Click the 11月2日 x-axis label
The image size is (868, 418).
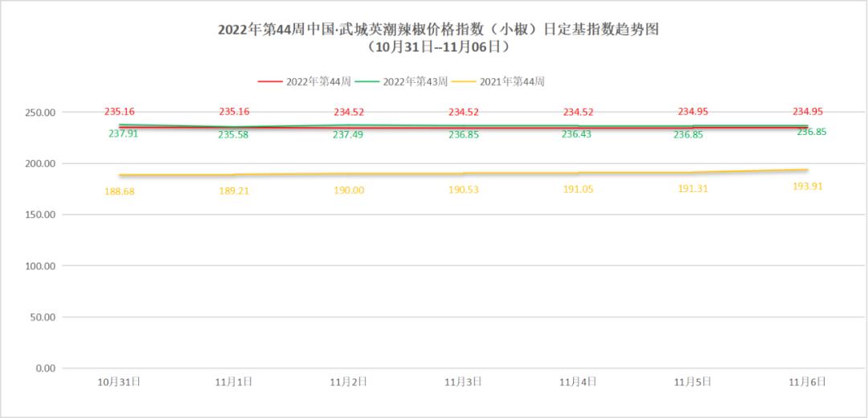point(348,382)
